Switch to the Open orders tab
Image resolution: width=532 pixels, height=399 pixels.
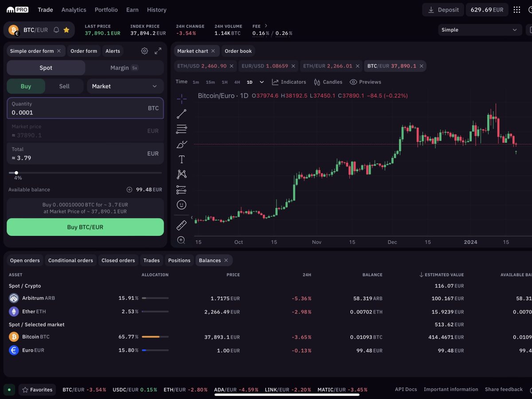[25, 260]
